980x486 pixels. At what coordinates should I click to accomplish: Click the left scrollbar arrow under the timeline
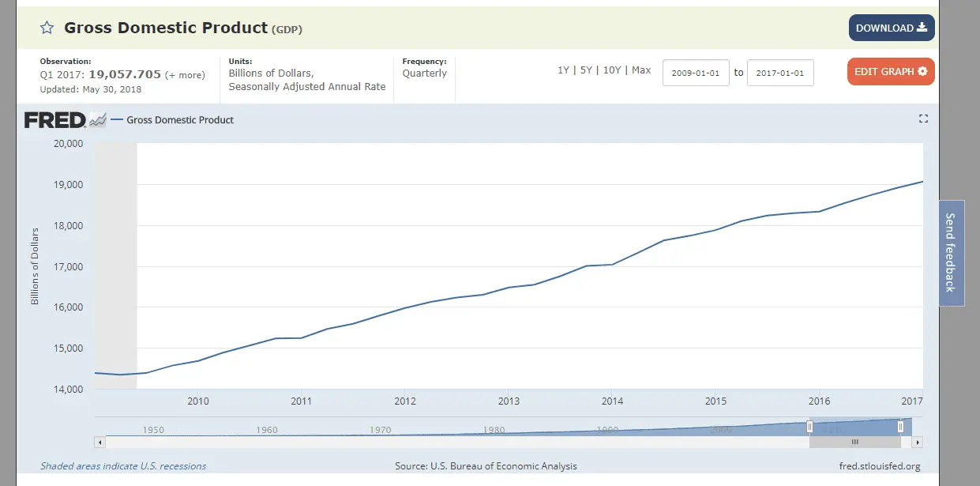pyautogui.click(x=99, y=443)
